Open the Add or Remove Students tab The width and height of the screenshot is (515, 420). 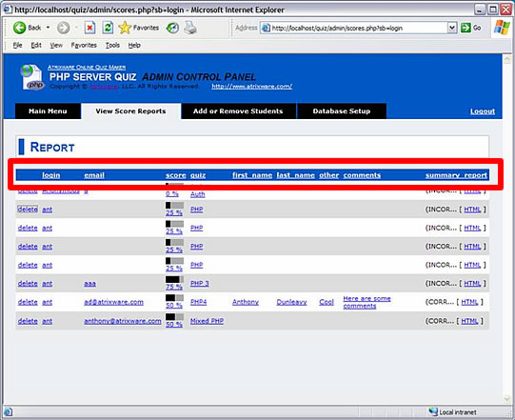(238, 111)
